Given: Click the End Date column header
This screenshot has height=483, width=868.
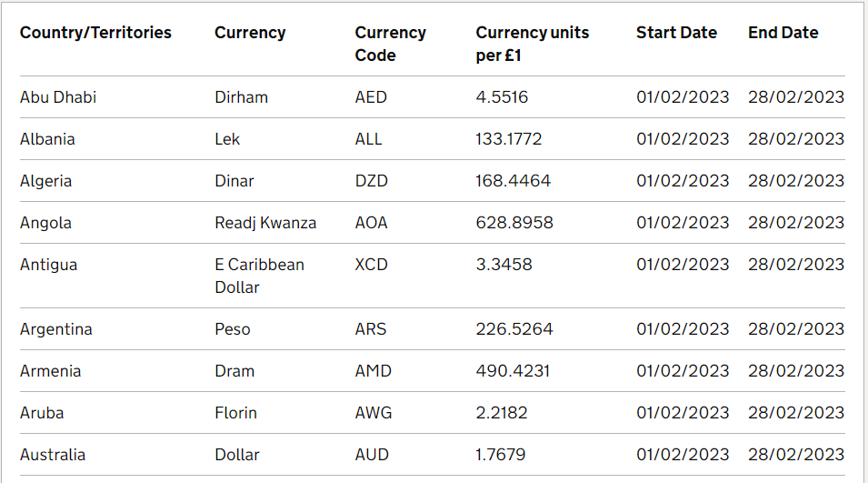Looking at the screenshot, I should tap(783, 33).
